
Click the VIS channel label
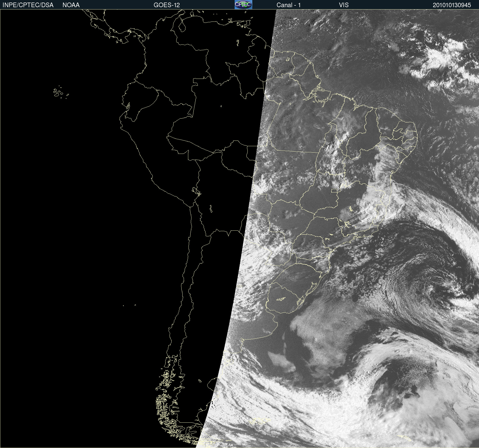click(x=344, y=5)
